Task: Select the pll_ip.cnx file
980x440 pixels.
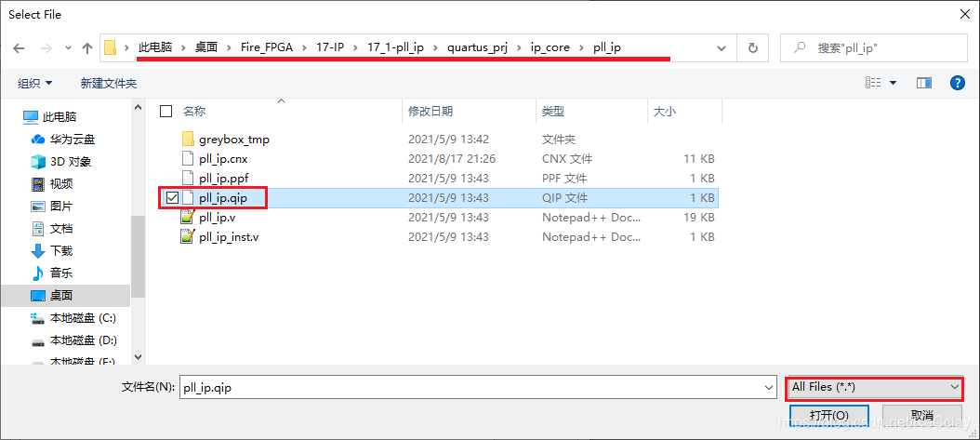Action: 223,159
